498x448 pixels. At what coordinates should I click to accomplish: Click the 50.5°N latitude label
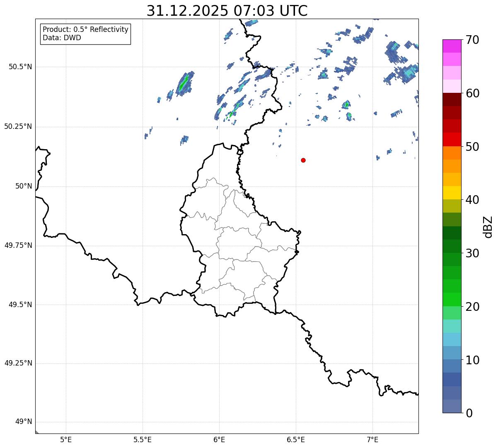coord(20,67)
